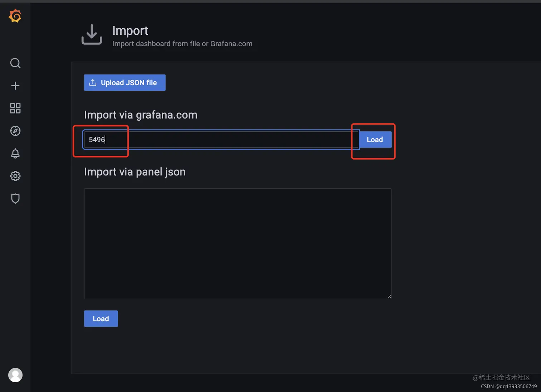Click inside the panel json text area
Image resolution: width=541 pixels, height=392 pixels.
(x=238, y=243)
